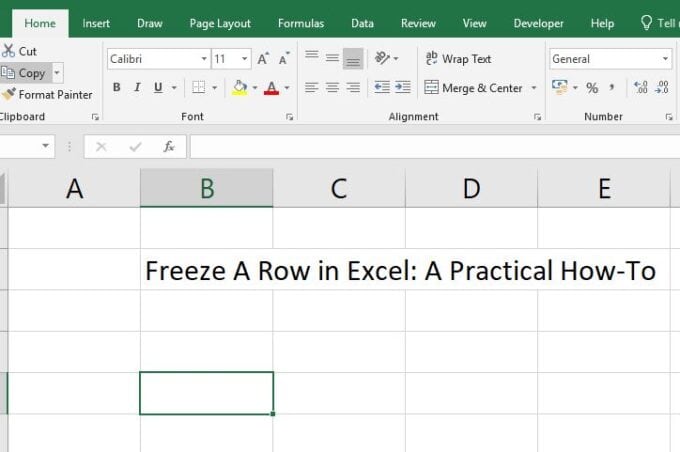Image resolution: width=680 pixels, height=452 pixels.
Task: Click the Insert Function fx icon
Action: point(169,147)
